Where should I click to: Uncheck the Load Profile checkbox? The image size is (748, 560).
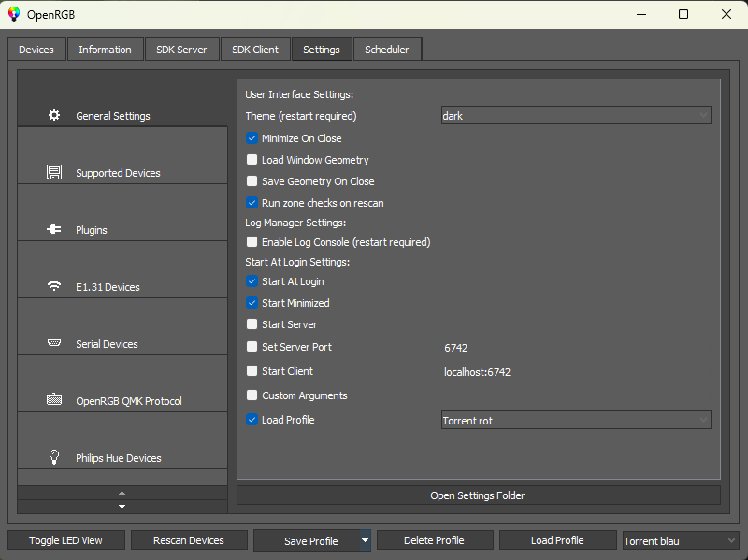coord(252,420)
